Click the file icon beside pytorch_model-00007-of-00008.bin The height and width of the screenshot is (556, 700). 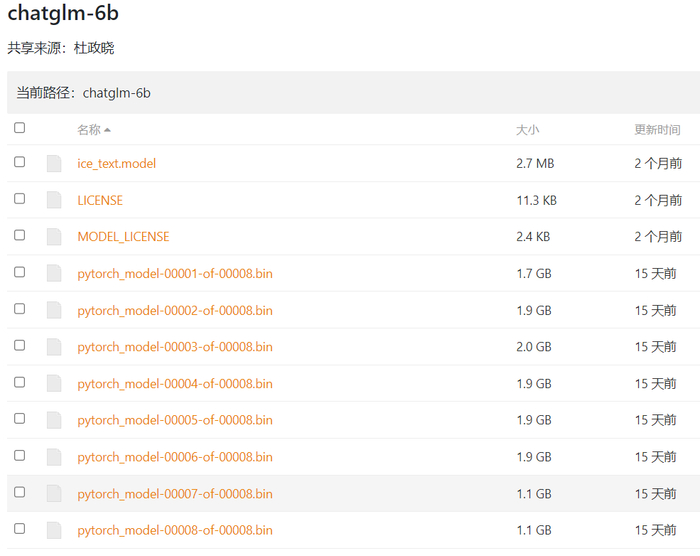tap(54, 494)
